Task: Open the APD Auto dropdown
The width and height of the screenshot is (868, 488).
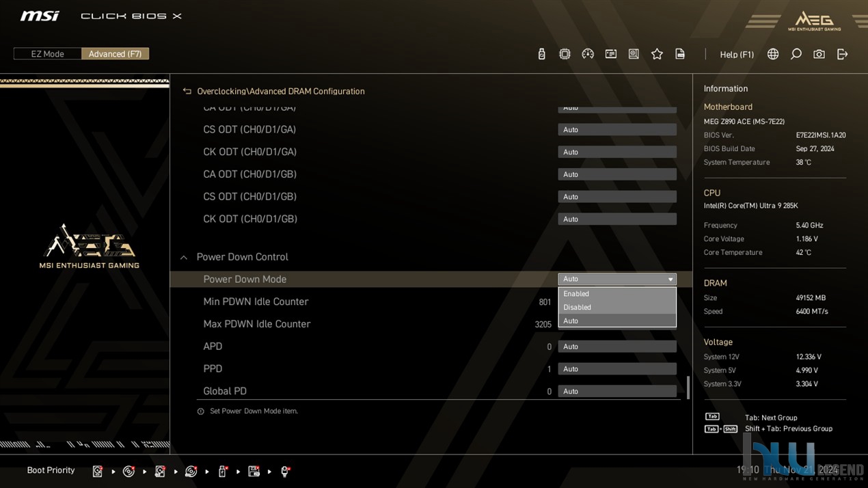Action: click(617, 347)
